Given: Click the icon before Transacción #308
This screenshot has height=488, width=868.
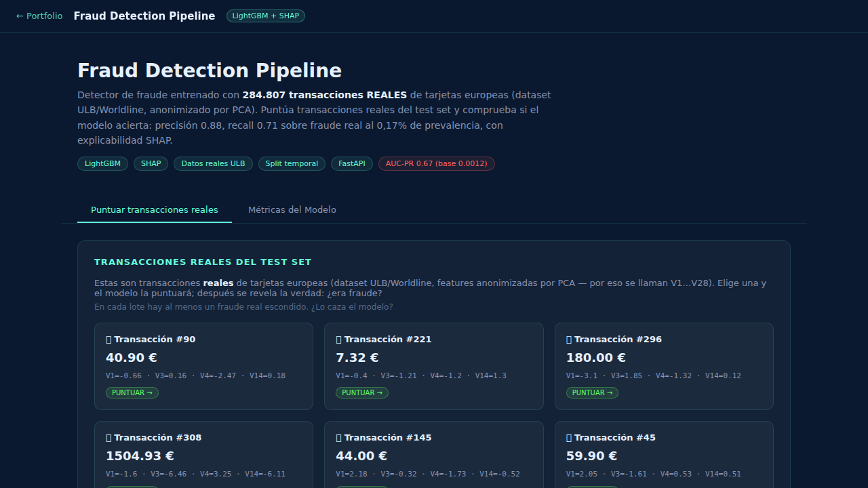Looking at the screenshot, I should (108, 438).
